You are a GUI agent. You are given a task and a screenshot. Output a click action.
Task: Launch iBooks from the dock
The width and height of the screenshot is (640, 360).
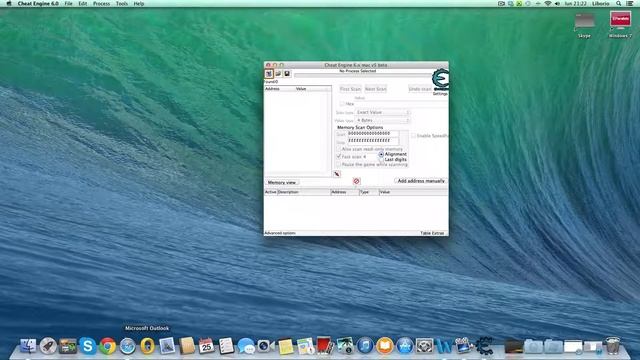click(384, 346)
